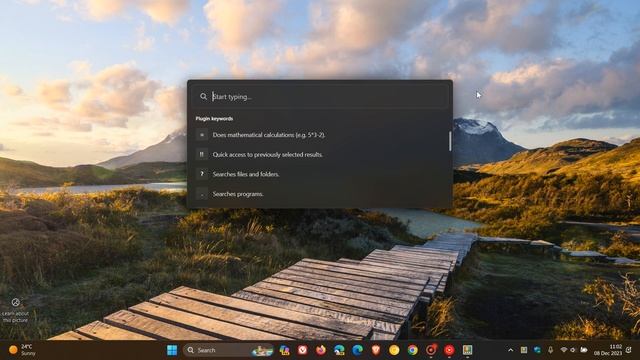Viewport: 640px width, 360px height.
Task: Click the '?' file search keyword icon
Action: [202, 174]
